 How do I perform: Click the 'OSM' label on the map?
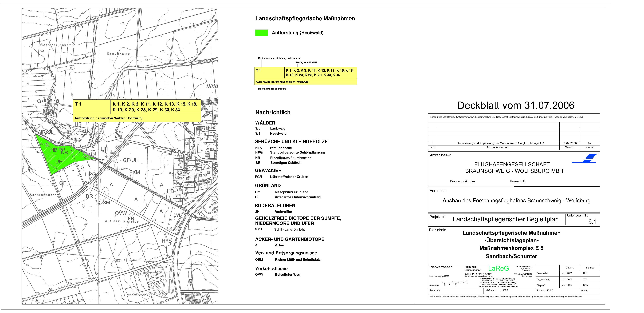pyautogui.click(x=104, y=203)
